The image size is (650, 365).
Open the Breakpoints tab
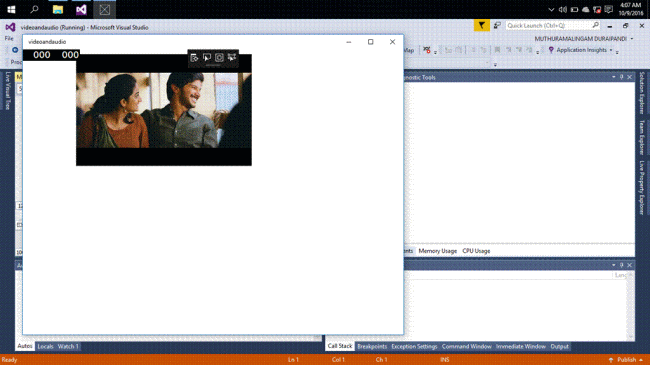pos(372,346)
